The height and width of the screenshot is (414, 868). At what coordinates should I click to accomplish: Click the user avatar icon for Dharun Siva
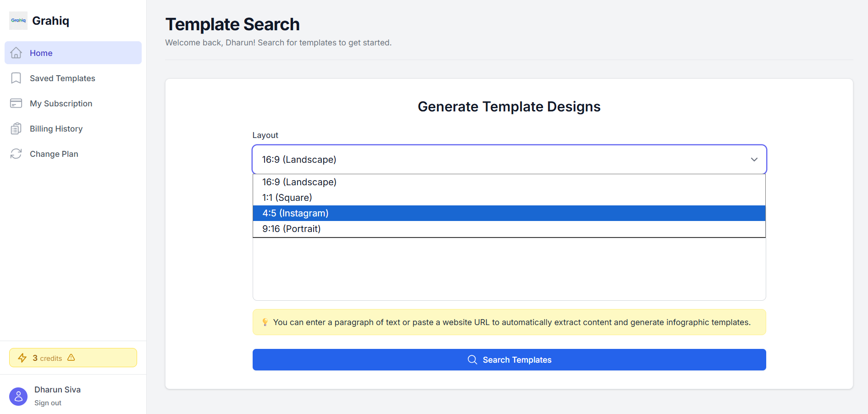pos(18,396)
